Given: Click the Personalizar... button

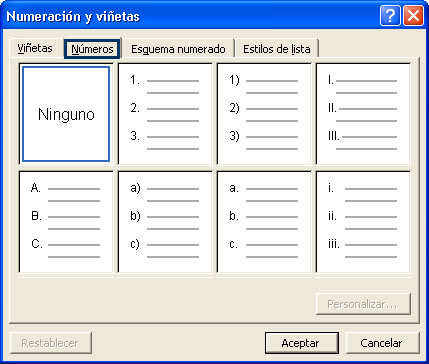Looking at the screenshot, I should click(363, 304).
